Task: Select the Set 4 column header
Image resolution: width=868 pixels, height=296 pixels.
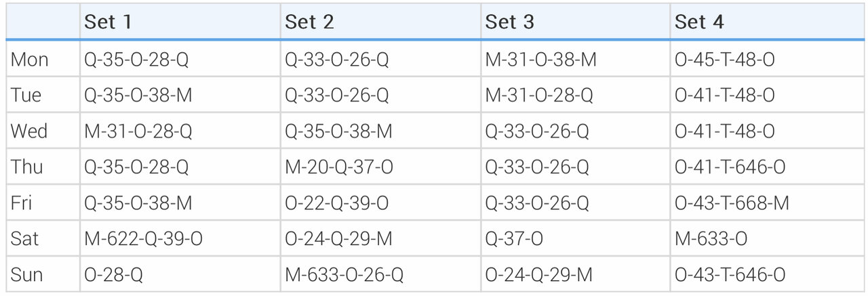Action: [x=699, y=22]
